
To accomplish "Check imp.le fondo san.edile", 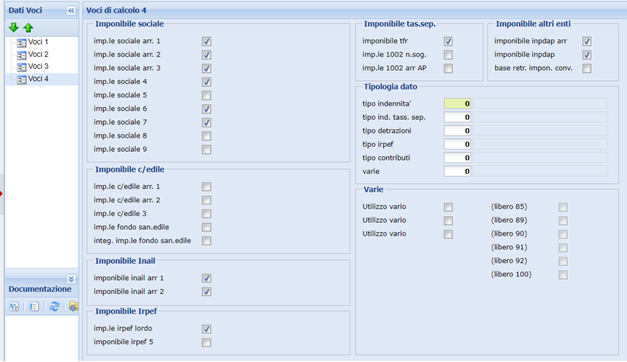I will pos(206,228).
